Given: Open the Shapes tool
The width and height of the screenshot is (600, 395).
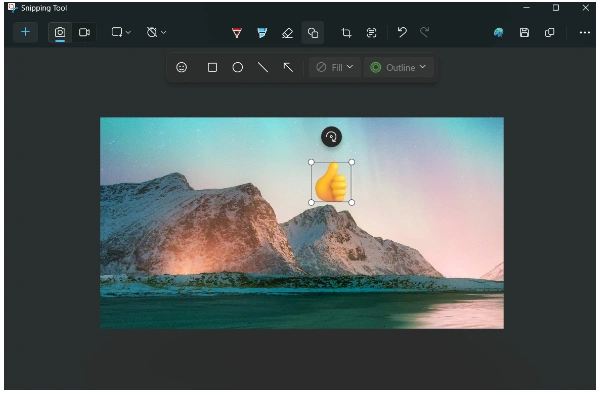Looking at the screenshot, I should (x=313, y=33).
